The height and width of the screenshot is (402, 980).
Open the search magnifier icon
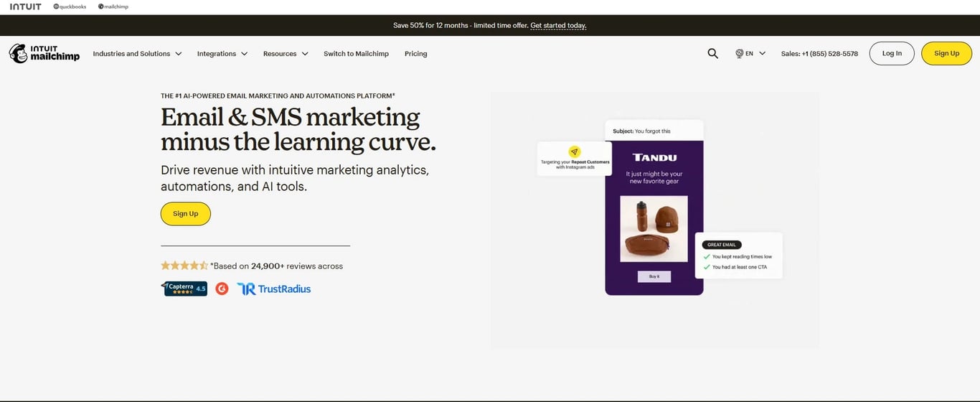point(712,53)
